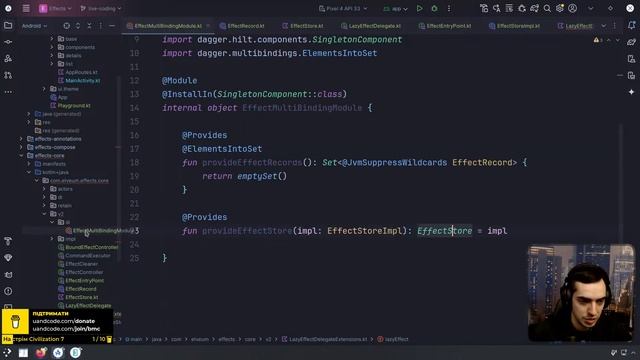Show more tool windows ellipsis
This screenshot has height=360, width=640.
click(8, 92)
